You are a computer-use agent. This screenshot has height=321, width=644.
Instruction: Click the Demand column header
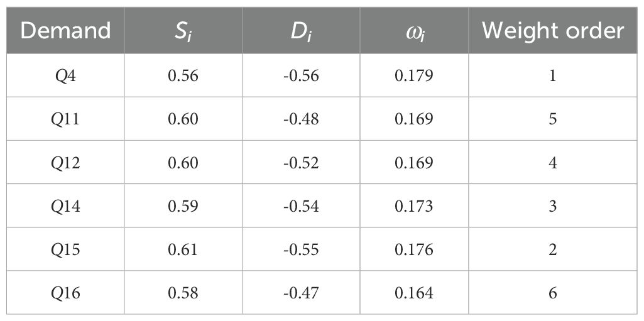click(65, 31)
